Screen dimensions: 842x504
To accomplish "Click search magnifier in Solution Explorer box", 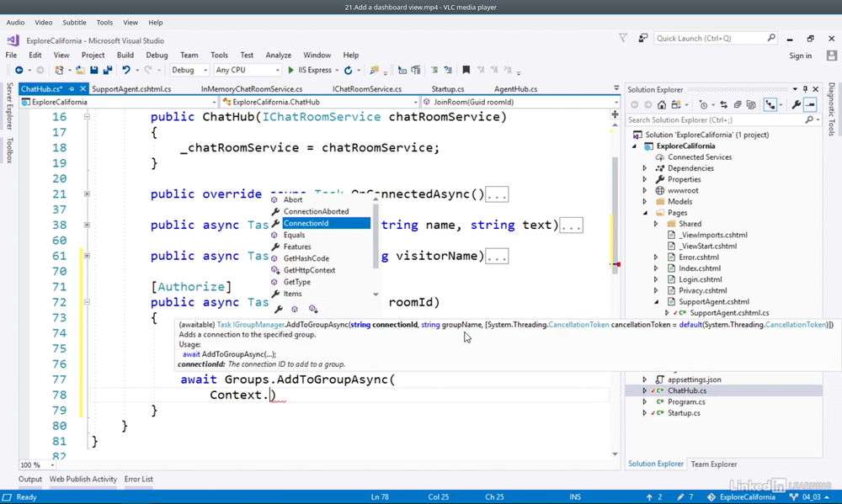I will click(x=809, y=119).
